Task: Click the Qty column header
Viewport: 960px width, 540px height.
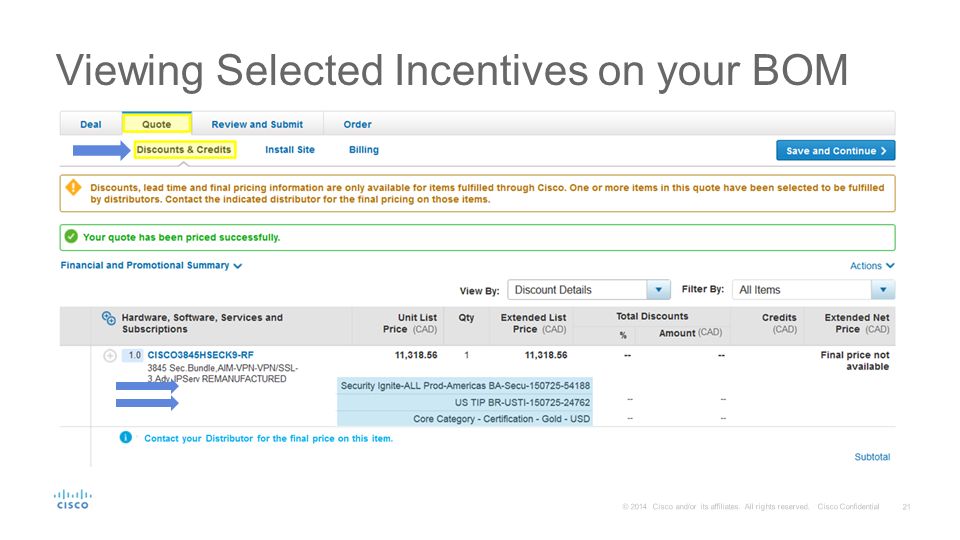Action: tap(467, 318)
